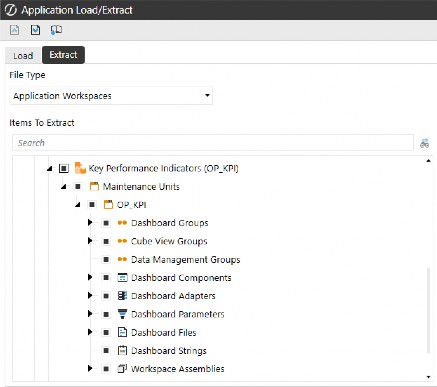Click the Search input field

[213, 143]
